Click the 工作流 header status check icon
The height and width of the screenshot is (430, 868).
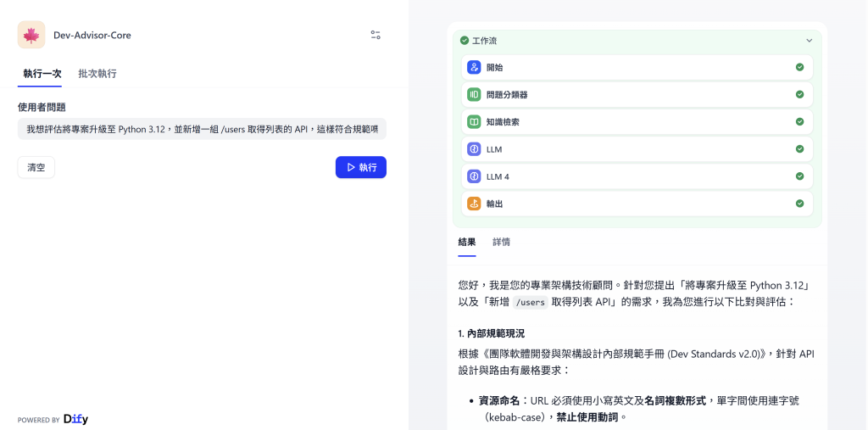(x=465, y=41)
